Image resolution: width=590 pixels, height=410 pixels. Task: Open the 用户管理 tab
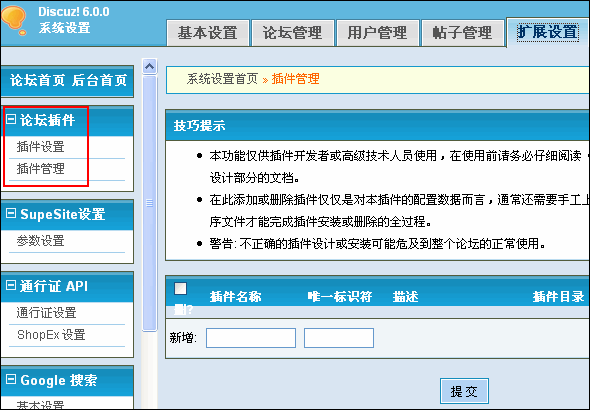tap(378, 33)
